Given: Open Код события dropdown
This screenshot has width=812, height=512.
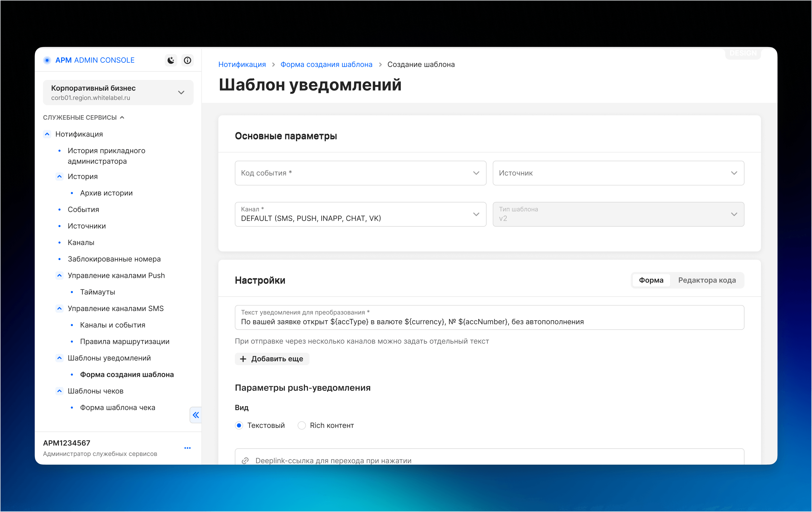Looking at the screenshot, I should [360, 173].
